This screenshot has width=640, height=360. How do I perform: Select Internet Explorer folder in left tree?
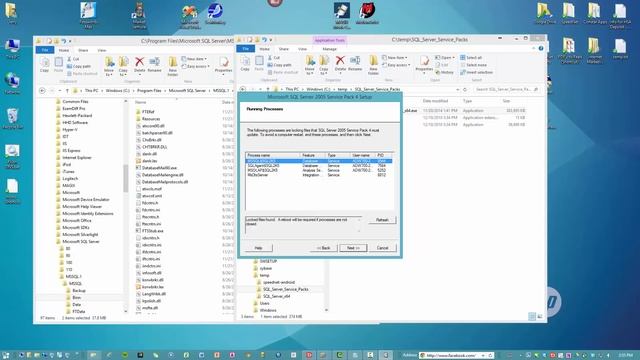pos(73,158)
